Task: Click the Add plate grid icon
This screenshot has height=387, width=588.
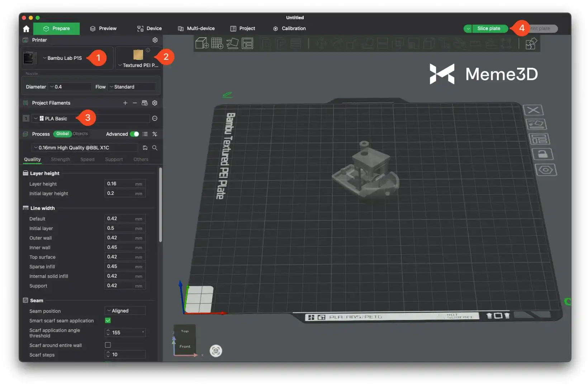Action: click(217, 43)
